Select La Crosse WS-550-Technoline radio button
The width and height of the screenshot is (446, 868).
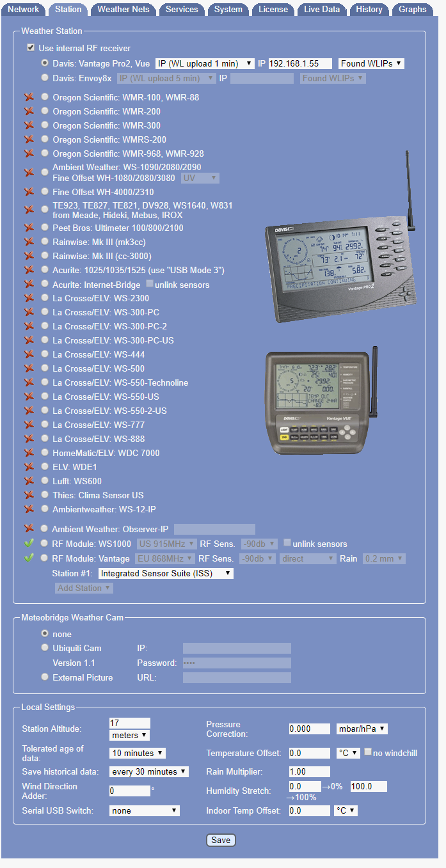pos(45,383)
